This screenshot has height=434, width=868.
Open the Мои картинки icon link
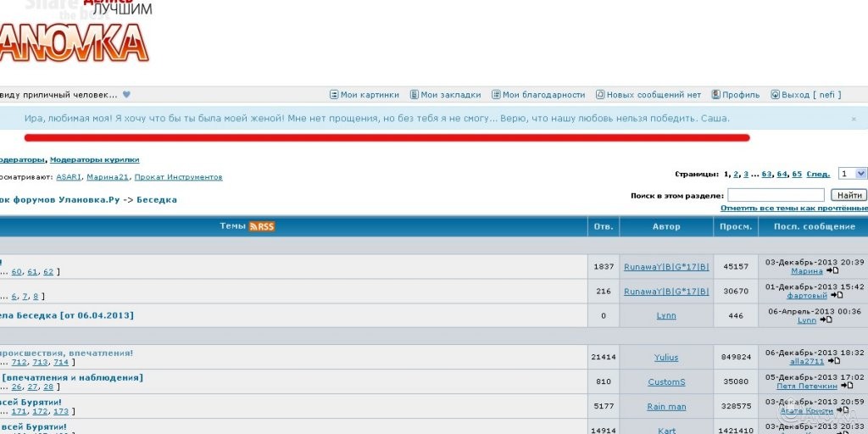[x=334, y=95]
